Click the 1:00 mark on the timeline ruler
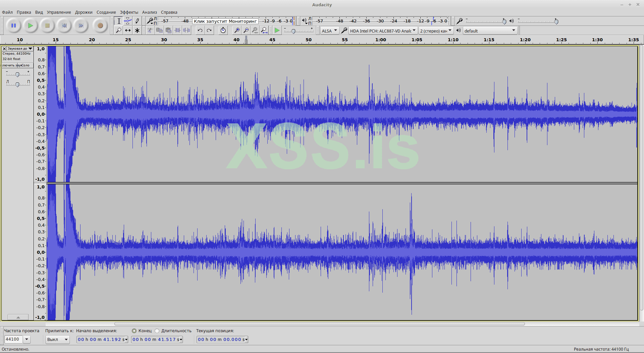Viewport: 644px width, 353px height. coord(380,40)
